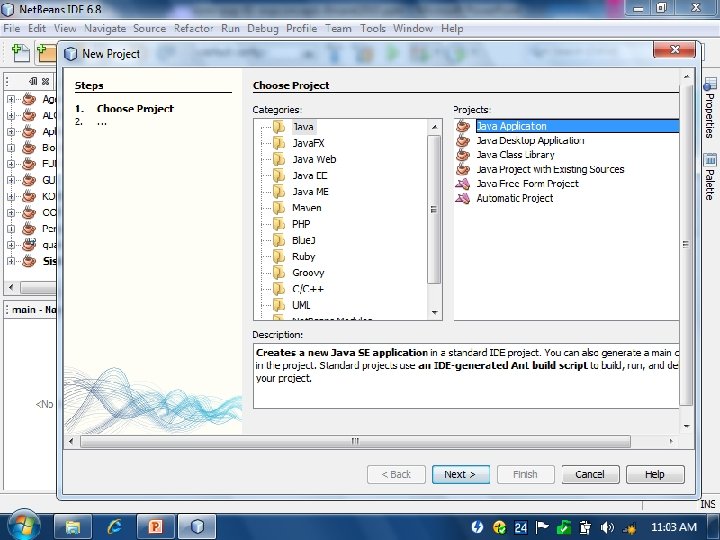This screenshot has width=720, height=540.
Task: Select Java Desktop Application project type
Action: [x=530, y=140]
